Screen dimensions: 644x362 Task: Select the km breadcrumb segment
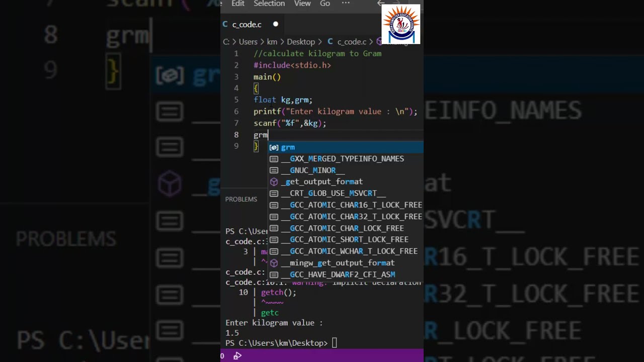tap(272, 42)
